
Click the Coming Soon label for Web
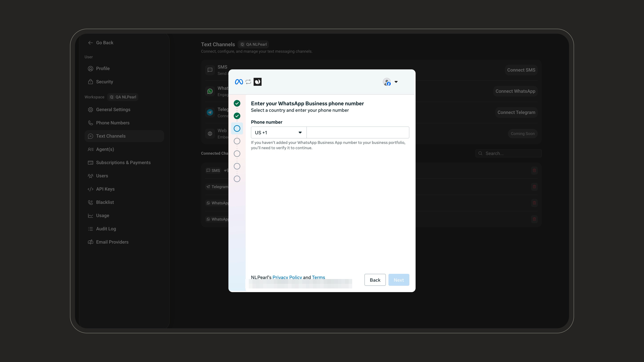click(523, 134)
